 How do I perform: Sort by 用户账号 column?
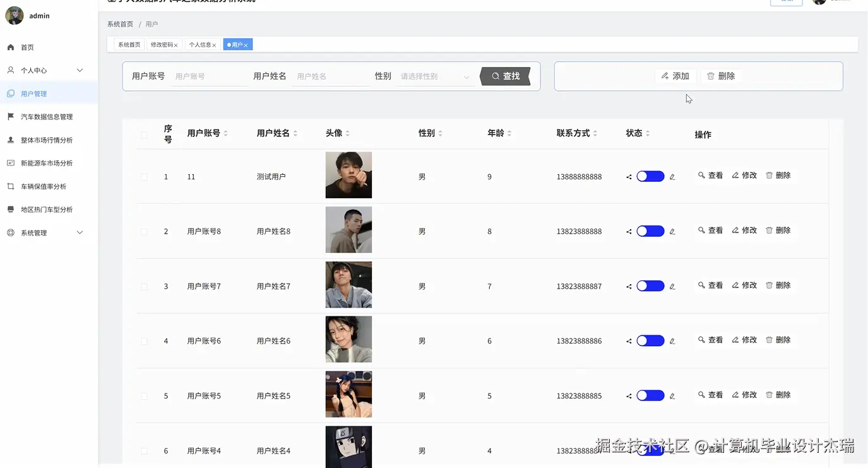[225, 133]
